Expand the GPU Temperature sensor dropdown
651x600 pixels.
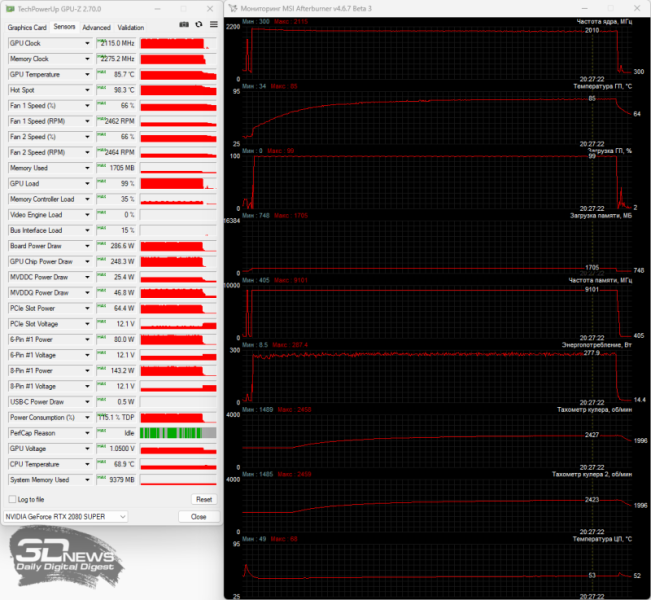87,75
